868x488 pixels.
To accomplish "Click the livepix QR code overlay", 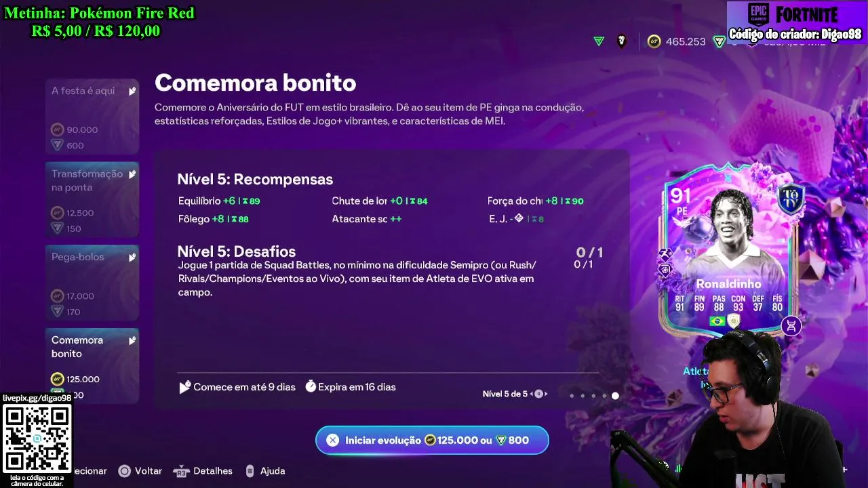I will pyautogui.click(x=37, y=439).
